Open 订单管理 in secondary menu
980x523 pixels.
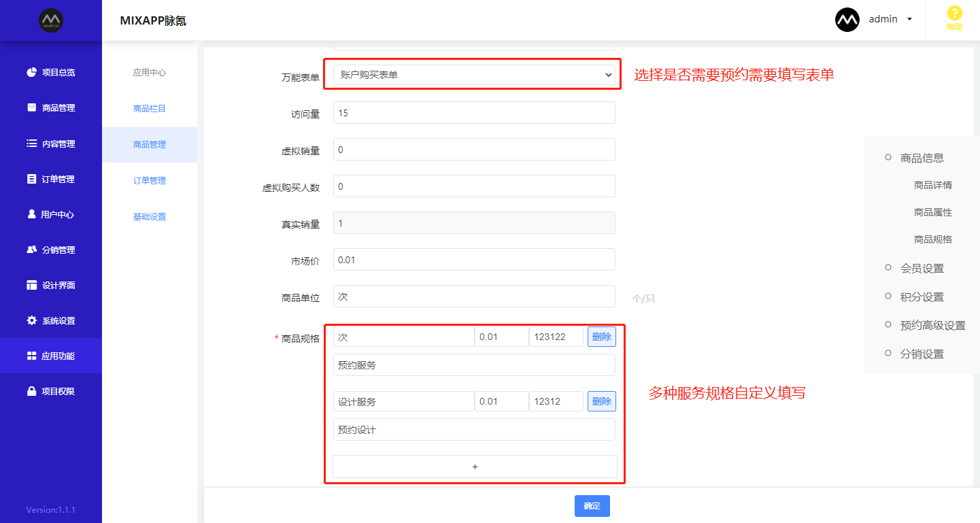pos(150,181)
